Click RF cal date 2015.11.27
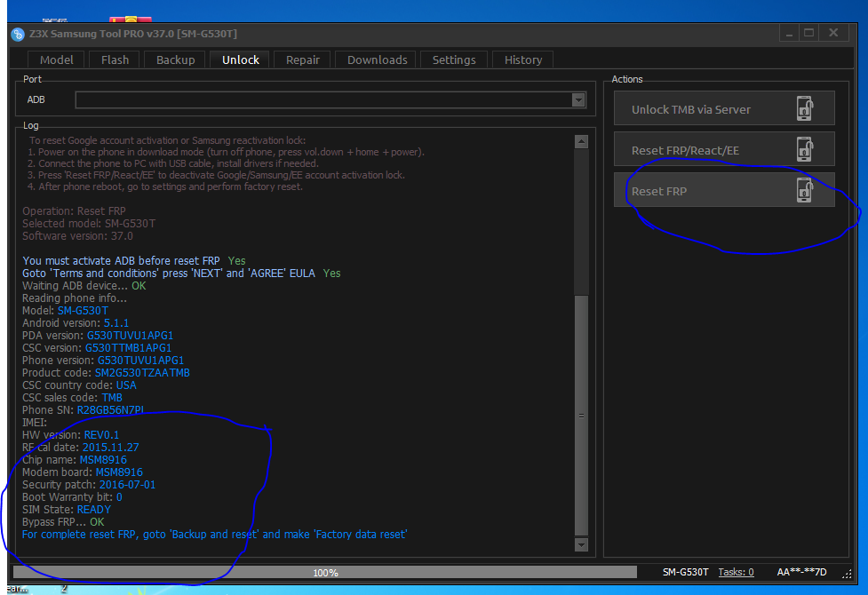 click(111, 448)
